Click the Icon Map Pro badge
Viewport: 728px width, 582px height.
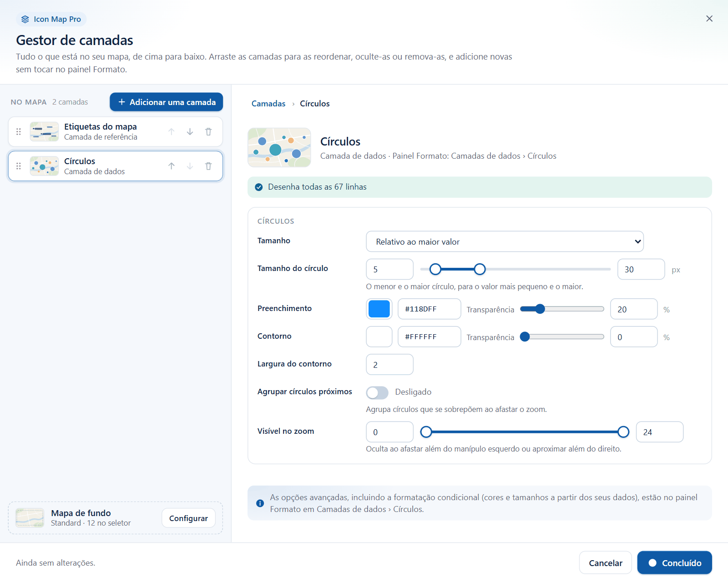(51, 19)
